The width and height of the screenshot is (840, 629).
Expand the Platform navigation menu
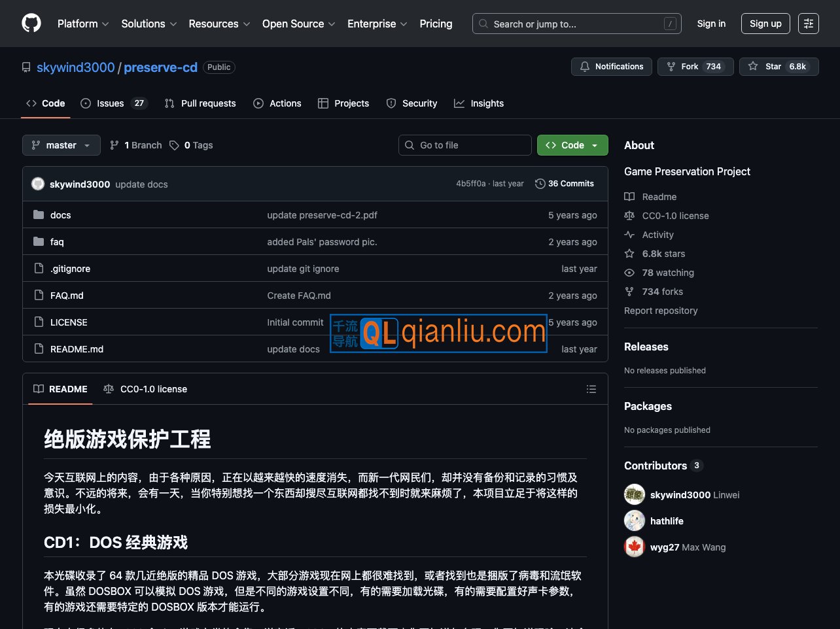pyautogui.click(x=83, y=24)
